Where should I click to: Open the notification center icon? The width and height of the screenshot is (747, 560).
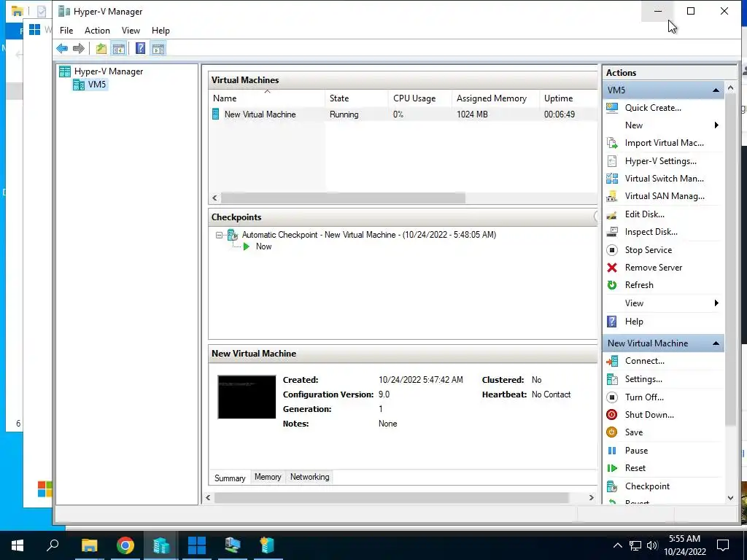(x=723, y=545)
